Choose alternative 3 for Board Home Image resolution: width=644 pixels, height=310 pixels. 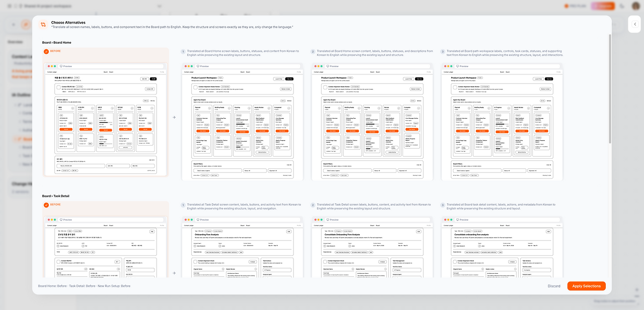click(x=443, y=52)
